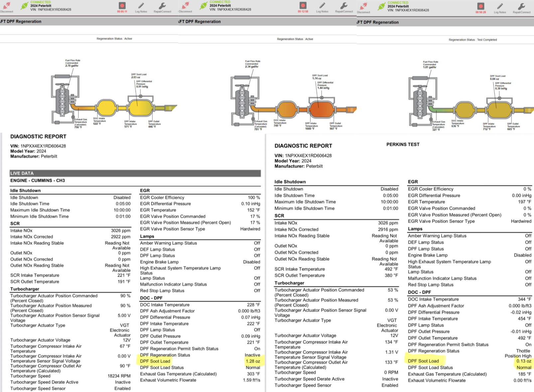Click SCR Outlet Temperature value 191 °F
The width and height of the screenshot is (534, 392).
click(x=124, y=282)
